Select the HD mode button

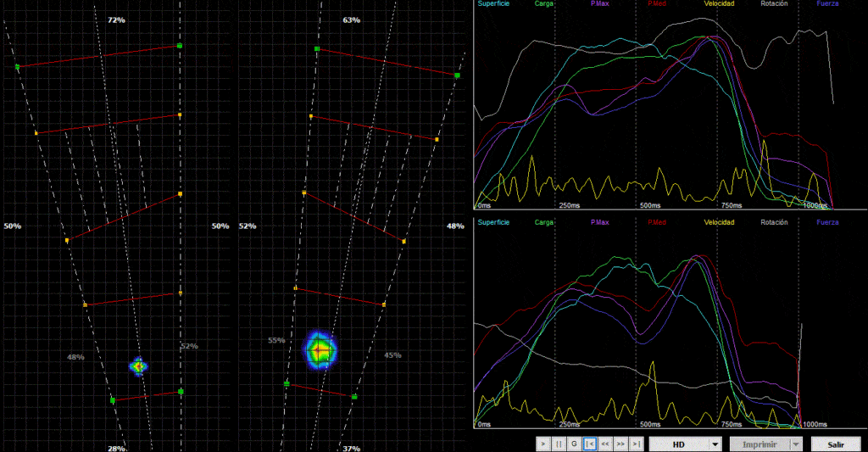678,444
